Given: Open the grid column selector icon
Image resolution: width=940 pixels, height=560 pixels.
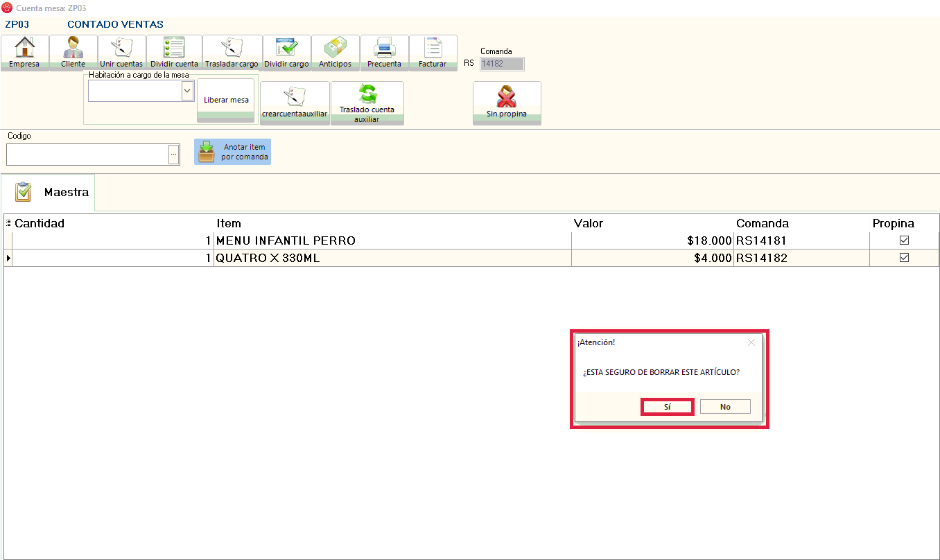Looking at the screenshot, I should (x=8, y=223).
